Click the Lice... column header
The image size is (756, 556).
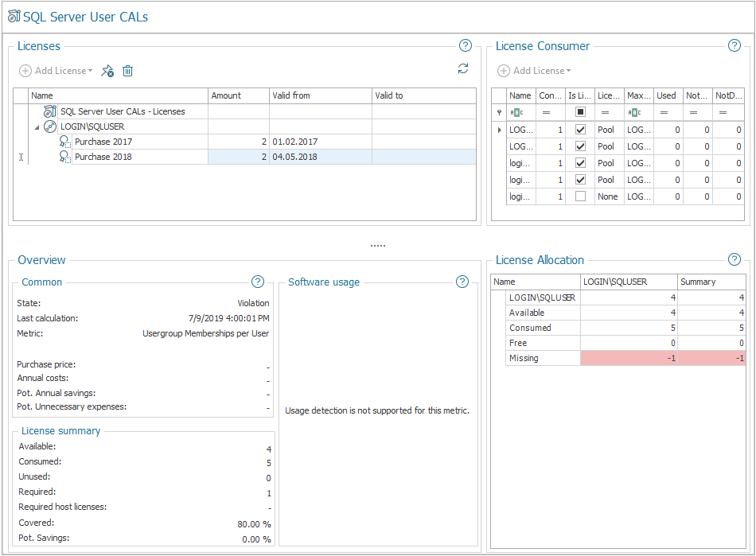[610, 95]
